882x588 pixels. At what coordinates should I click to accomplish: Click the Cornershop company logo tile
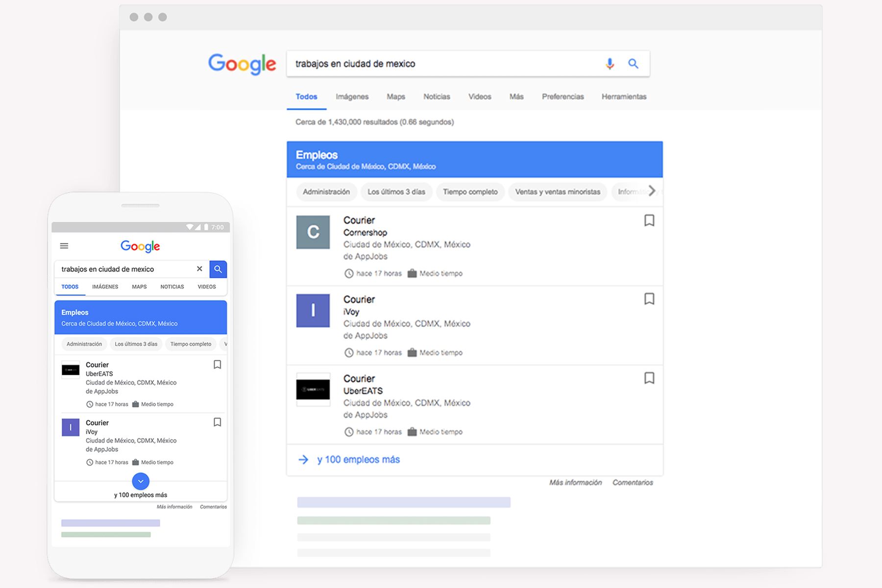(x=313, y=232)
